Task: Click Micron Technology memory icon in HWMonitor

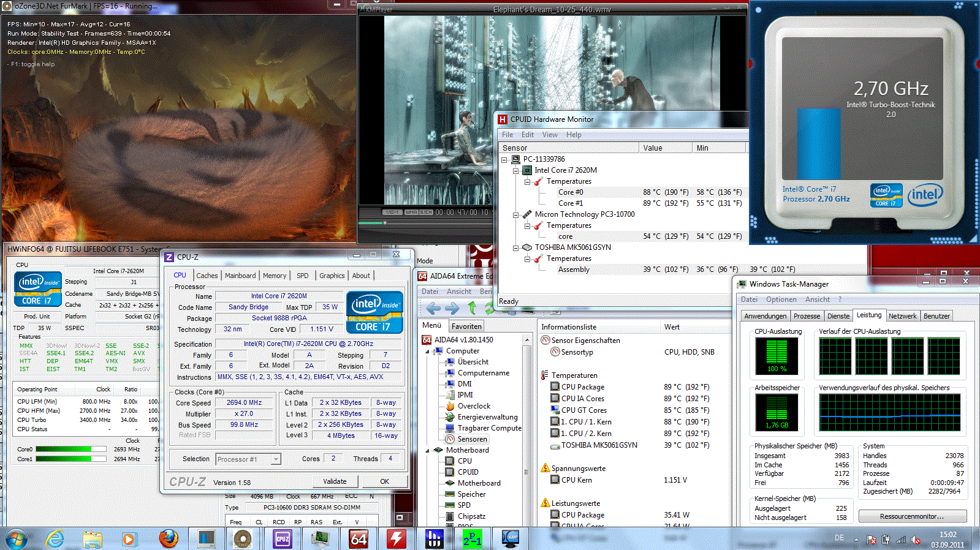Action: (x=527, y=214)
